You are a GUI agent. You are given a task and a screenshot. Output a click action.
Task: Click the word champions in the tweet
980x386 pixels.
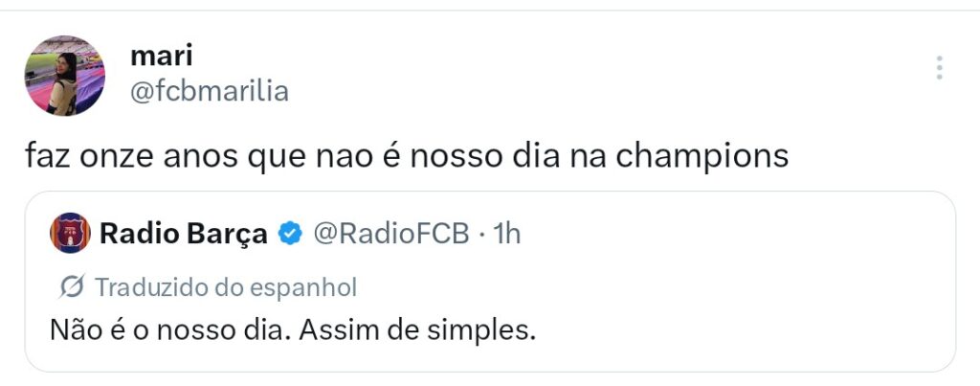point(714,157)
